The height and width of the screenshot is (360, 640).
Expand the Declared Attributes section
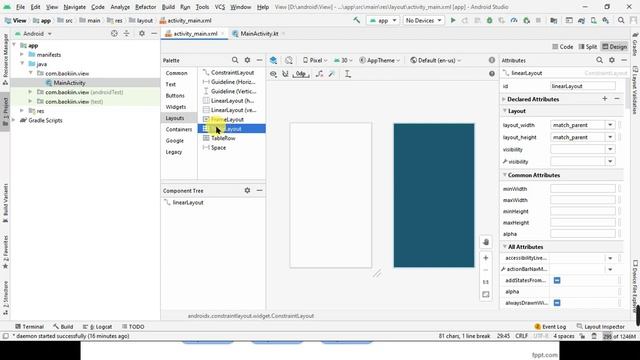tap(504, 99)
